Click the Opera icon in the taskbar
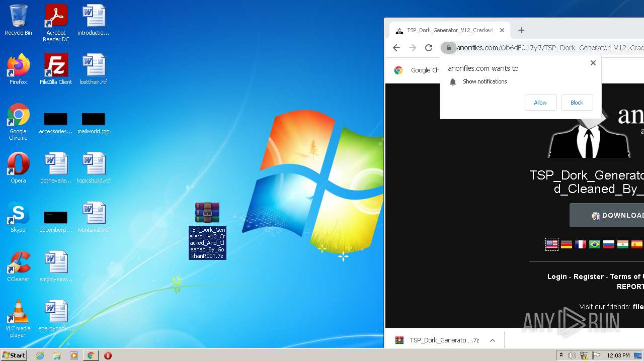 pos(108,355)
